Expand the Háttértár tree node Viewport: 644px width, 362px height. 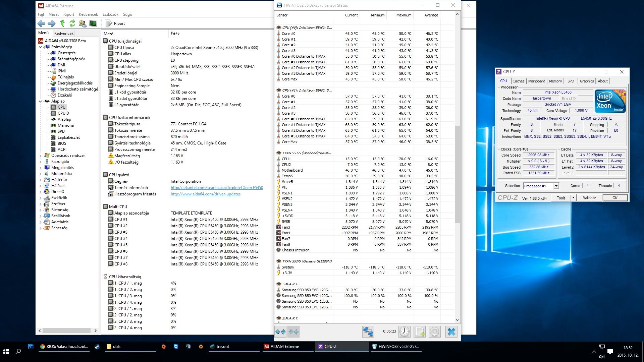click(41, 180)
